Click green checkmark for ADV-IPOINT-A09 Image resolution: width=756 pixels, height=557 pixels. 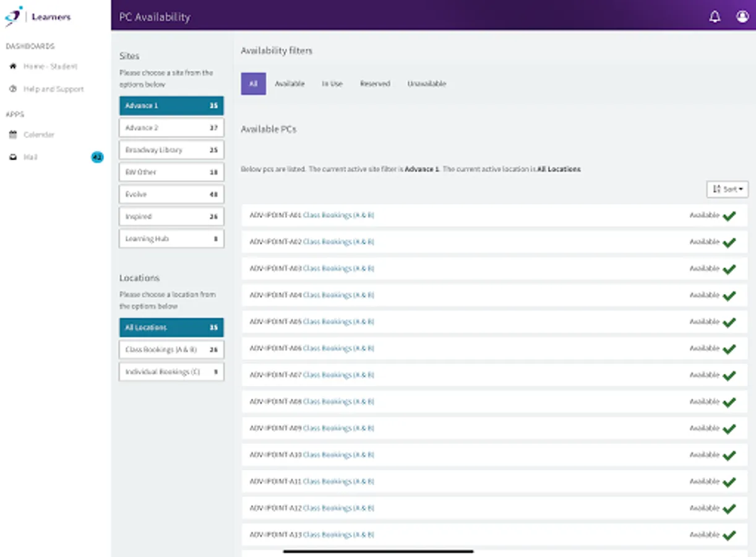(x=729, y=428)
